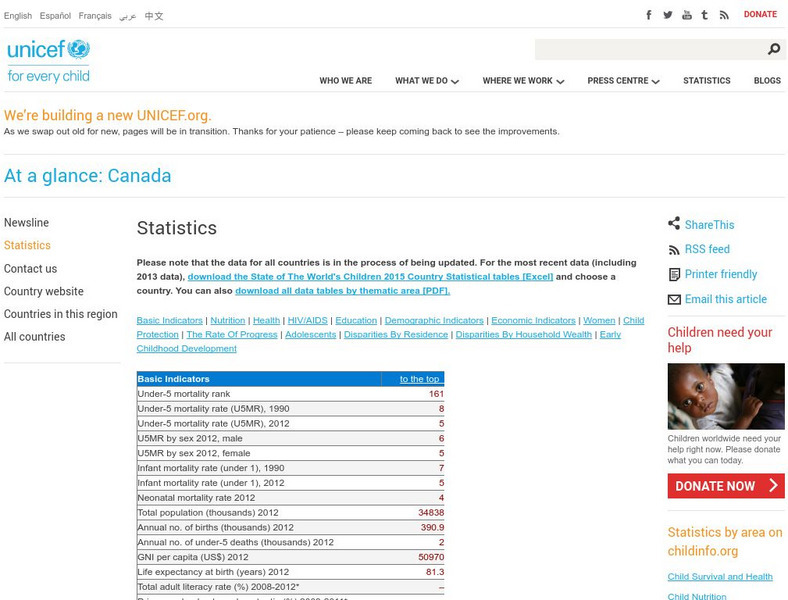Screen dimensions: 788x600
Task: Jump to Health section link
Action: tap(266, 320)
